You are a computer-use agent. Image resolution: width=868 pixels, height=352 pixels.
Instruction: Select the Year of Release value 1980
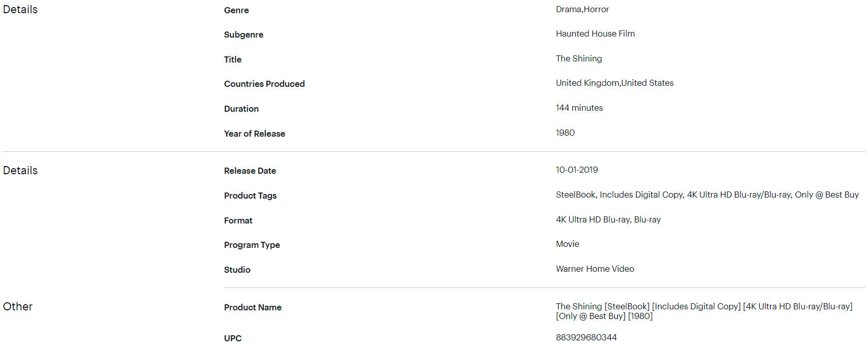pyautogui.click(x=565, y=133)
